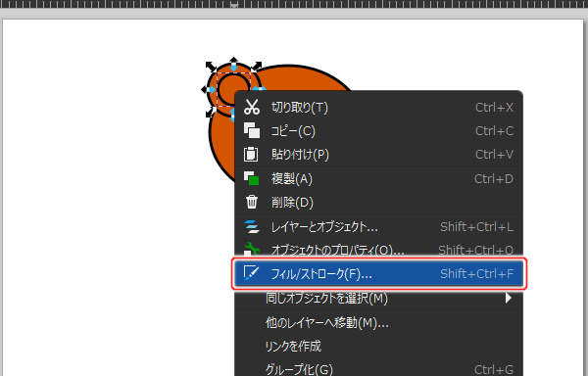Select 貼り付け(P) menu entry
This screenshot has width=588, height=376.
click(x=378, y=155)
